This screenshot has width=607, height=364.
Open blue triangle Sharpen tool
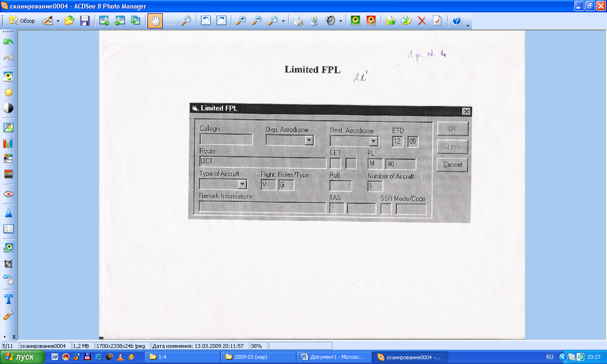(9, 213)
